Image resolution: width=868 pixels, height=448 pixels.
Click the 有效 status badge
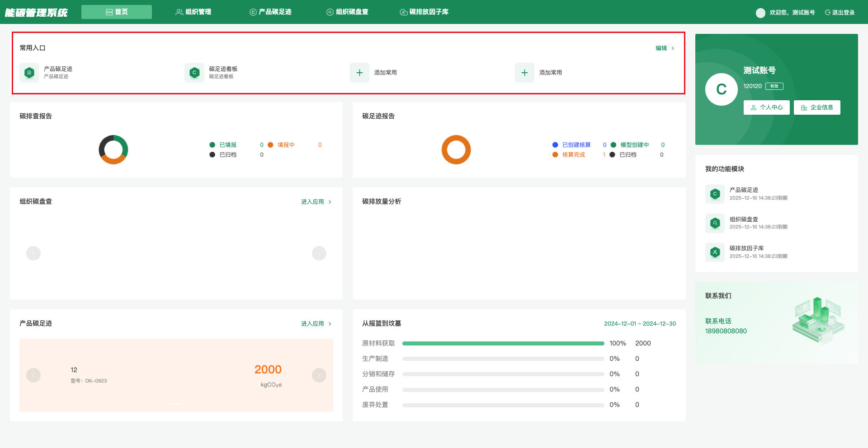pos(774,86)
